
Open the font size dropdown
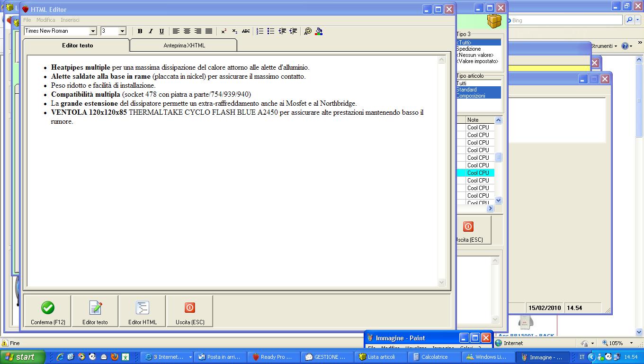tap(122, 31)
